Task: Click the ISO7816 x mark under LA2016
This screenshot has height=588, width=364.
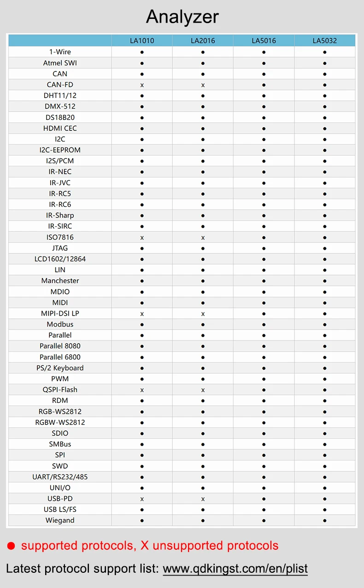Action: (x=203, y=237)
